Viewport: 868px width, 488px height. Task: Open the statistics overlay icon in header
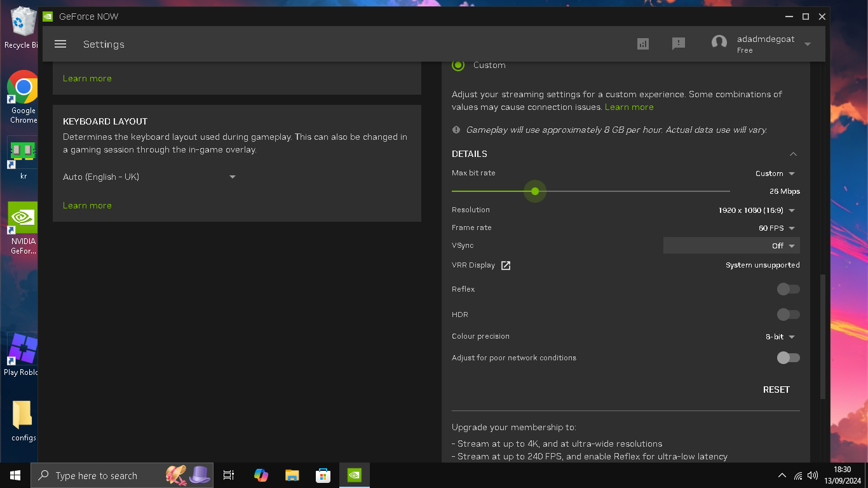643,44
